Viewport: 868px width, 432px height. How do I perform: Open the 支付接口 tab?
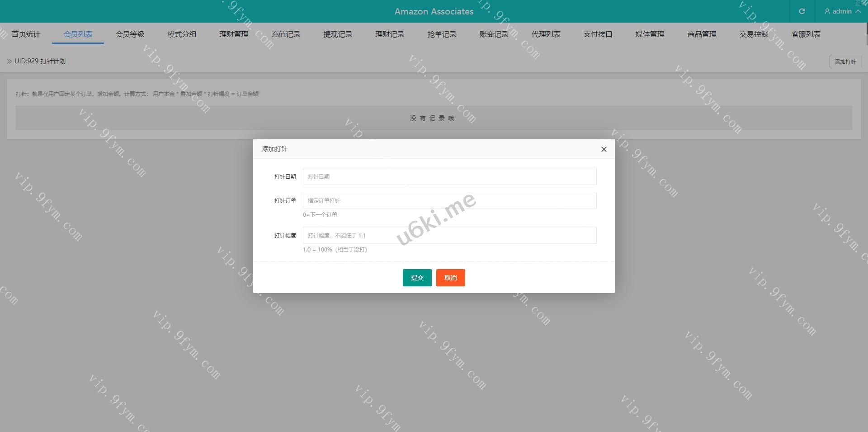click(x=598, y=34)
